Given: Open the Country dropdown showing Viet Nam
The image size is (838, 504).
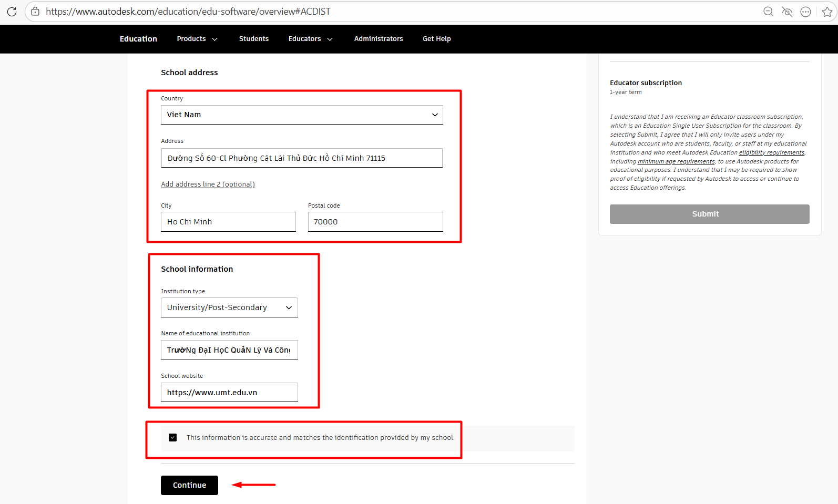Looking at the screenshot, I should pyautogui.click(x=302, y=115).
